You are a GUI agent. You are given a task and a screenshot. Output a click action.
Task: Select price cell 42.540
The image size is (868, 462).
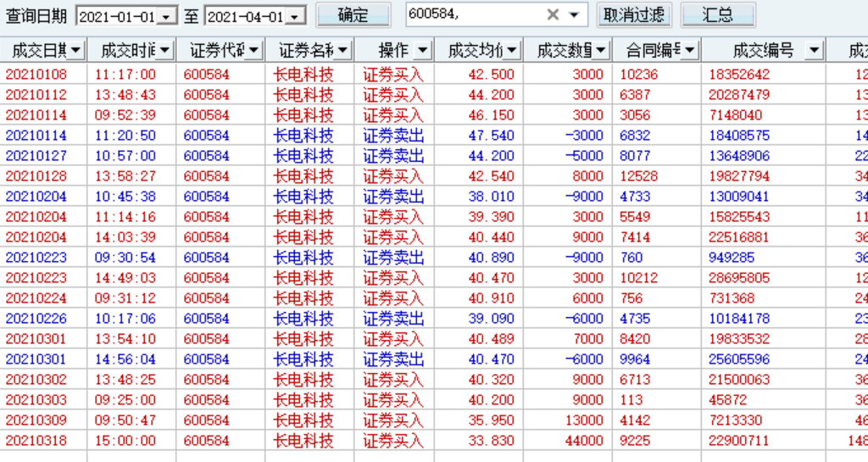(491, 176)
